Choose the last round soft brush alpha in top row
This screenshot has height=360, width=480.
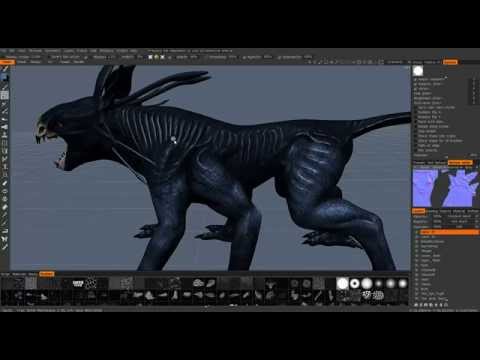pyautogui.click(x=403, y=284)
